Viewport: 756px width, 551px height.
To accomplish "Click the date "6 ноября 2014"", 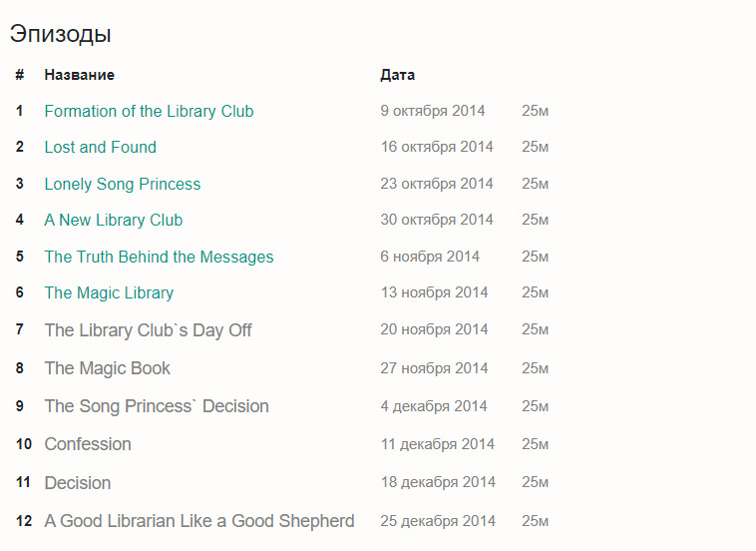I will click(x=430, y=257).
